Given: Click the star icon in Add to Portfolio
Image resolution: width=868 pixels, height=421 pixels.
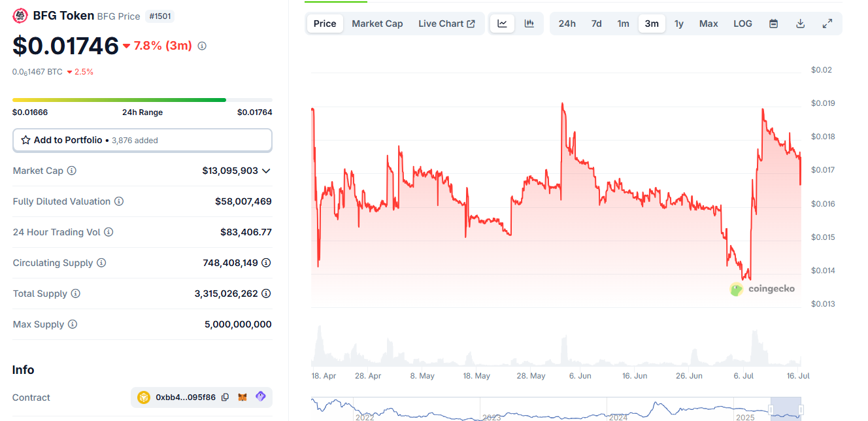Looking at the screenshot, I should click(26, 140).
